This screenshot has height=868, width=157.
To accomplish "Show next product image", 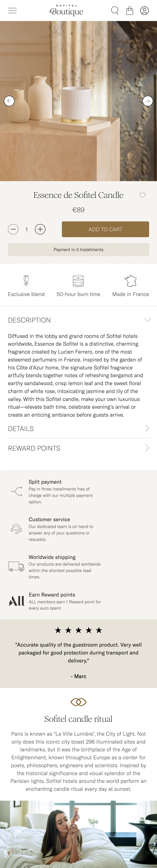I will click(x=148, y=101).
